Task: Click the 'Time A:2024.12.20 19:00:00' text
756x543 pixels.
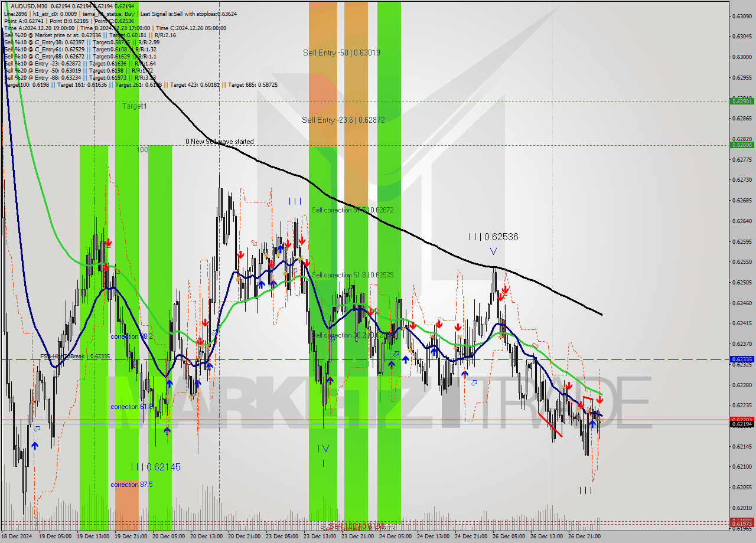Action: [40, 28]
